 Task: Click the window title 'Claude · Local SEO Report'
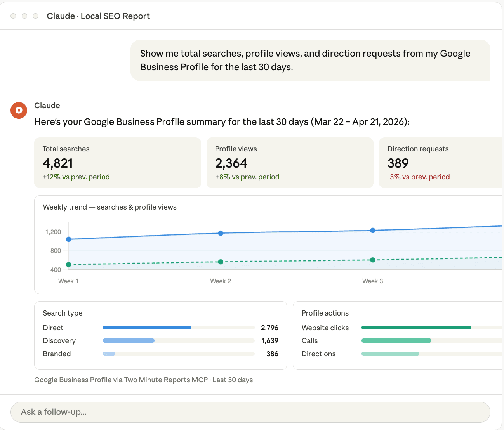(98, 16)
